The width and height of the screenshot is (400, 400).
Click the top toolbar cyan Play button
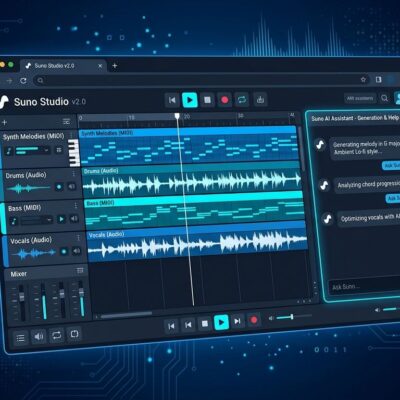click(x=190, y=100)
